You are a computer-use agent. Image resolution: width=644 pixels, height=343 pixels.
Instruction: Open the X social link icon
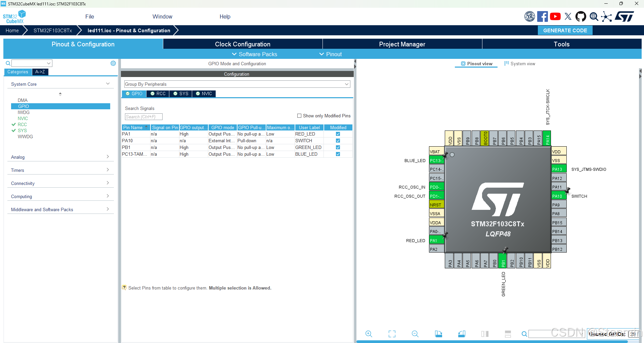coord(568,16)
